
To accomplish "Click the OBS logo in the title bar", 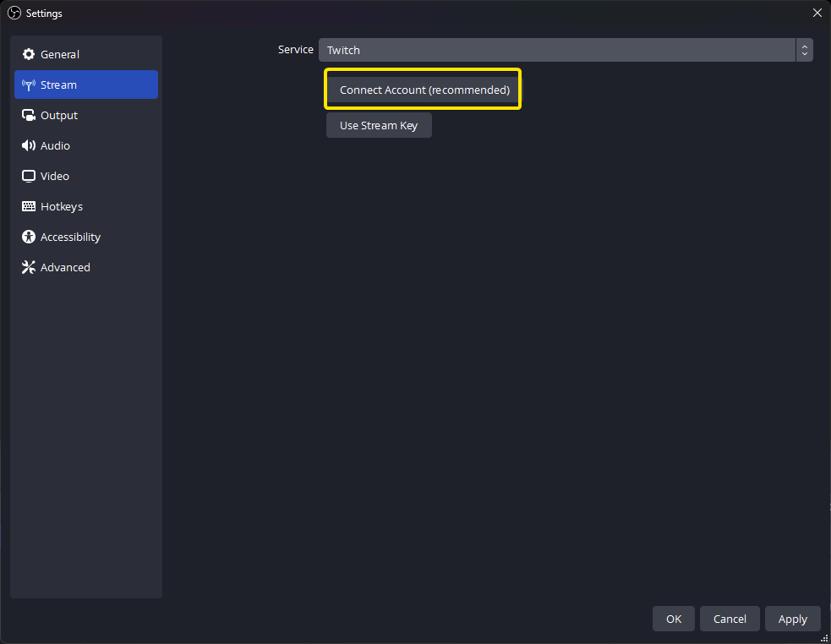I will coord(14,13).
